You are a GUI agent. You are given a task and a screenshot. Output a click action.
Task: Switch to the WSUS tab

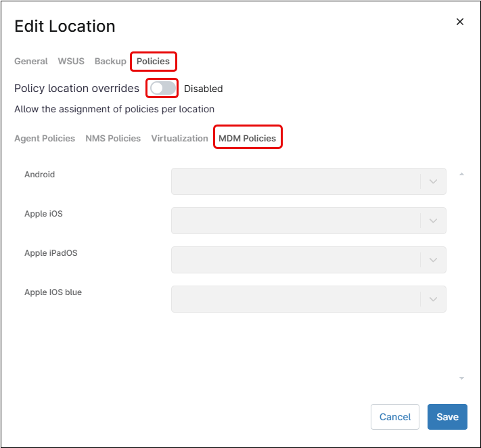pyautogui.click(x=71, y=61)
